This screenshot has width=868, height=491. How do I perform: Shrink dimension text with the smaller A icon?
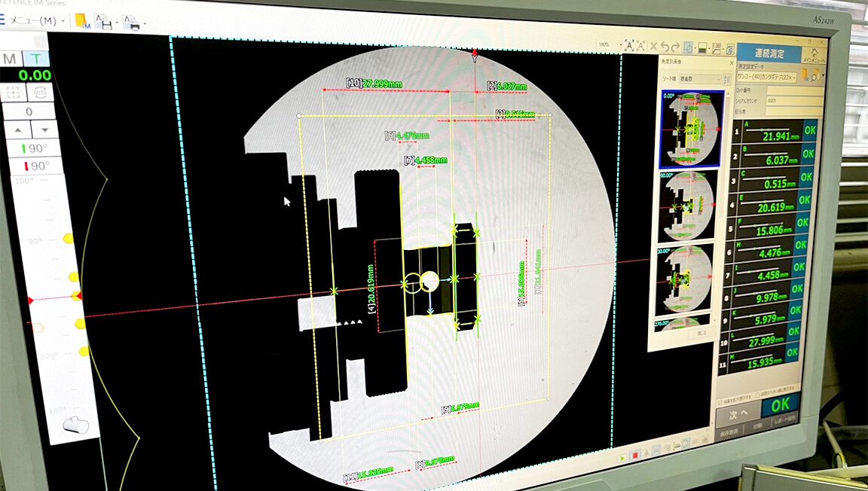click(642, 46)
